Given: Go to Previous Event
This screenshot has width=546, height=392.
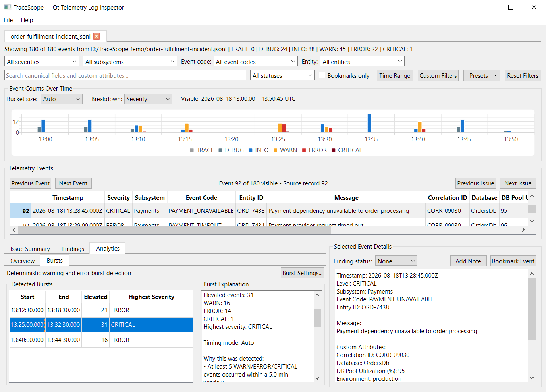Looking at the screenshot, I should tap(31, 183).
